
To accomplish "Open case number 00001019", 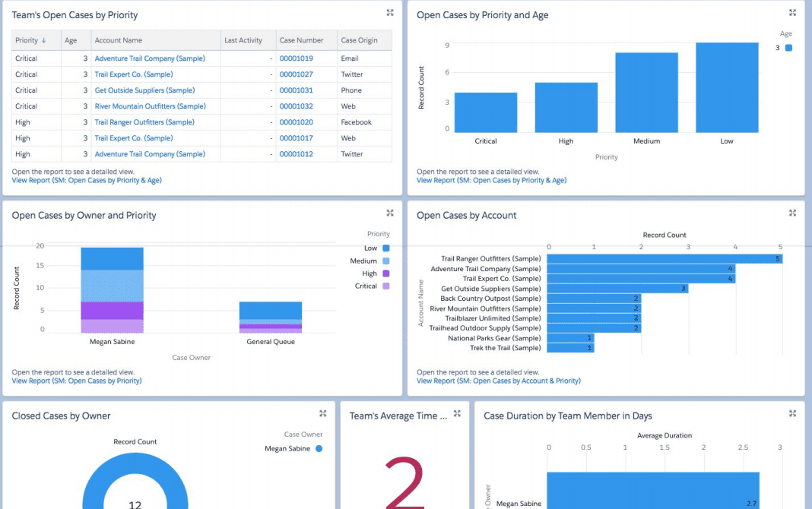I will [296, 58].
